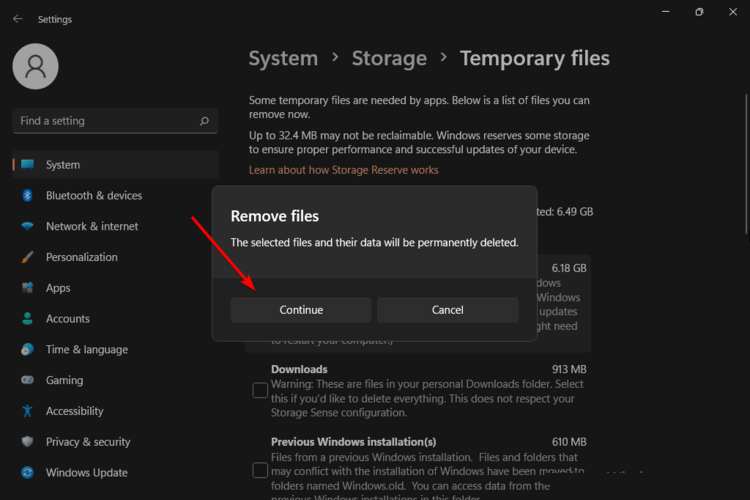This screenshot has width=750, height=500.
Task: Click the Apps icon in sidebar
Action: tap(27, 288)
